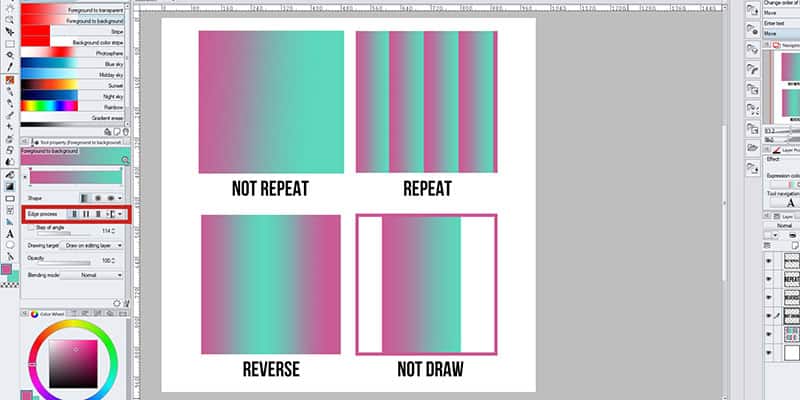Select the Photosphere gradient preset
This screenshot has width=800, height=400.
tap(72, 53)
